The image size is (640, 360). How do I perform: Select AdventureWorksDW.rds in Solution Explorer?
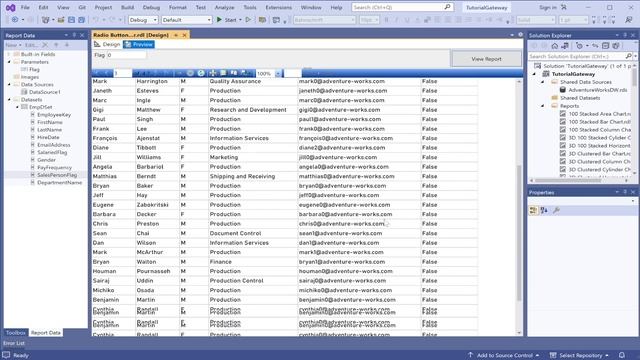(x=598, y=90)
